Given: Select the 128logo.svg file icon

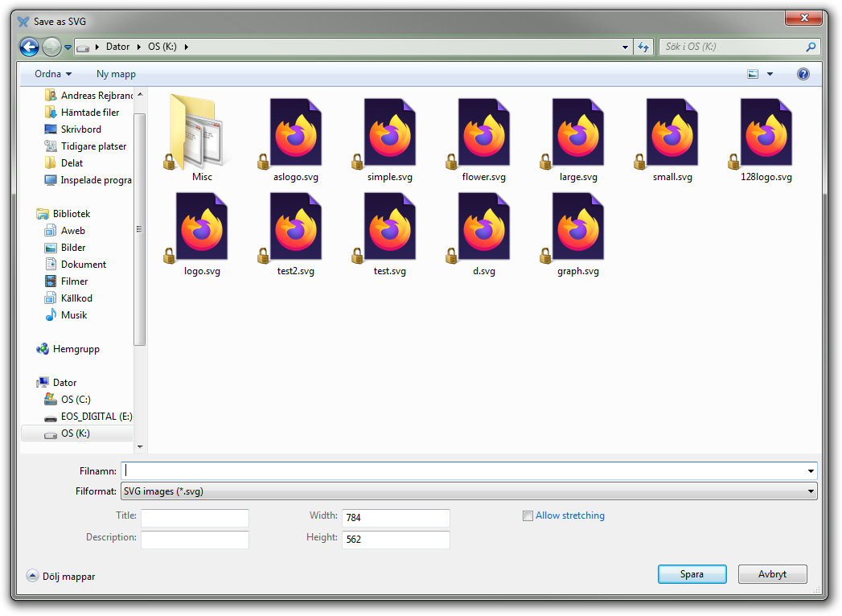Looking at the screenshot, I should [766, 133].
